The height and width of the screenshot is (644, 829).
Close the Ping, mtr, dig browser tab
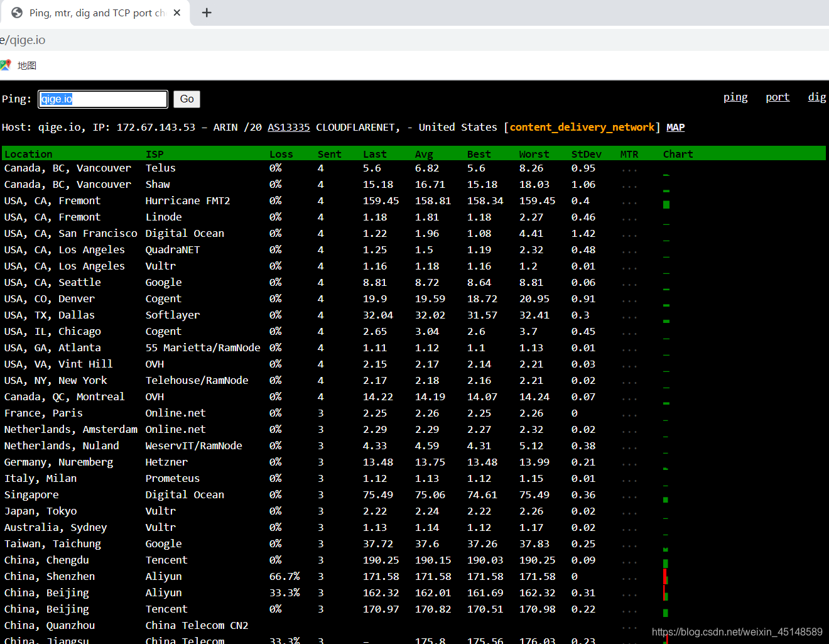pyautogui.click(x=177, y=13)
